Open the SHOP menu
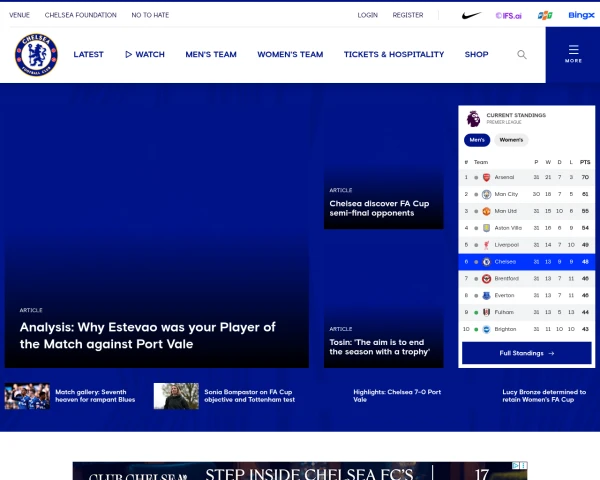This screenshot has height=480, width=600. pyautogui.click(x=476, y=54)
